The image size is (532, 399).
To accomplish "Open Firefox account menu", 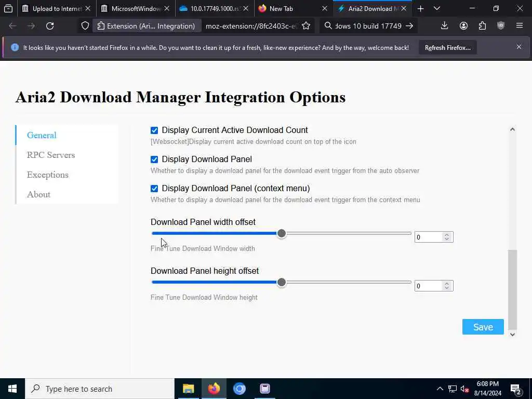I will [463, 26].
